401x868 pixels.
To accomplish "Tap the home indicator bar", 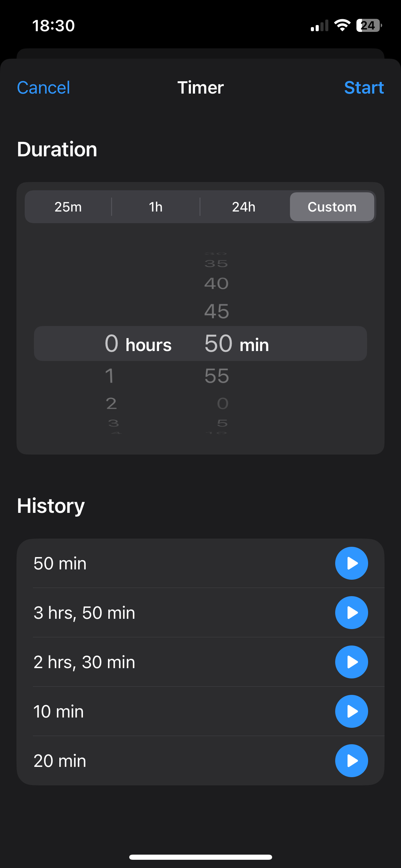I will tap(200, 857).
